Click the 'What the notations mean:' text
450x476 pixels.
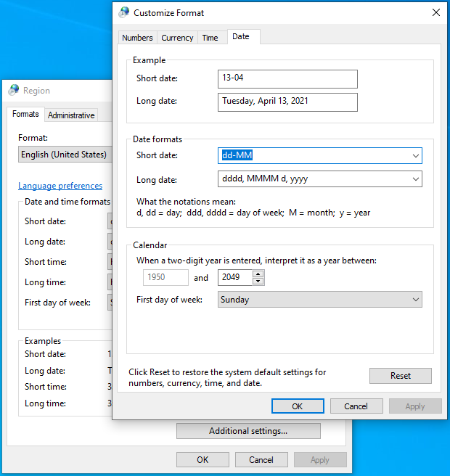tap(186, 202)
